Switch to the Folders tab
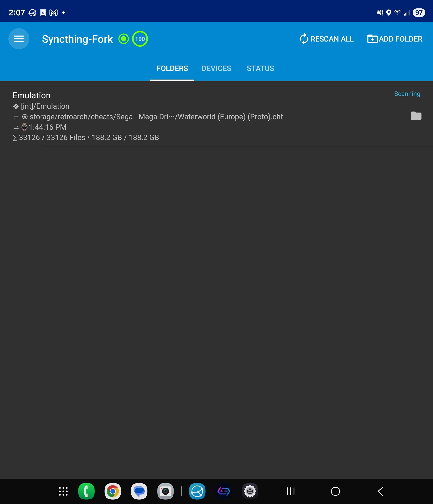 (x=172, y=68)
